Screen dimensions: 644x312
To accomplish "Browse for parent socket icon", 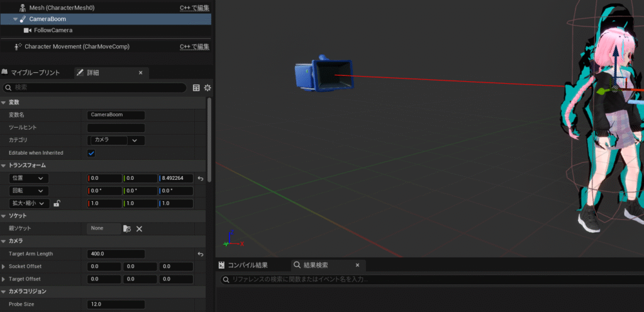I will (x=127, y=229).
